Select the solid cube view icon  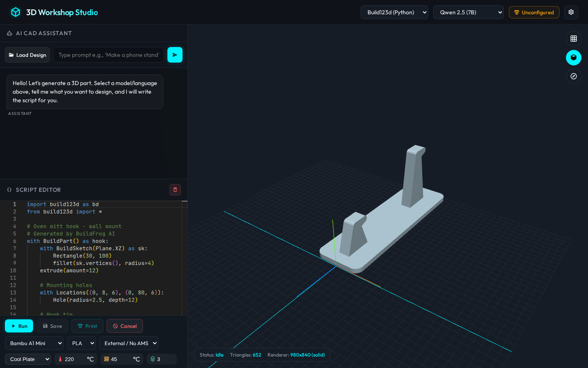[x=574, y=57]
